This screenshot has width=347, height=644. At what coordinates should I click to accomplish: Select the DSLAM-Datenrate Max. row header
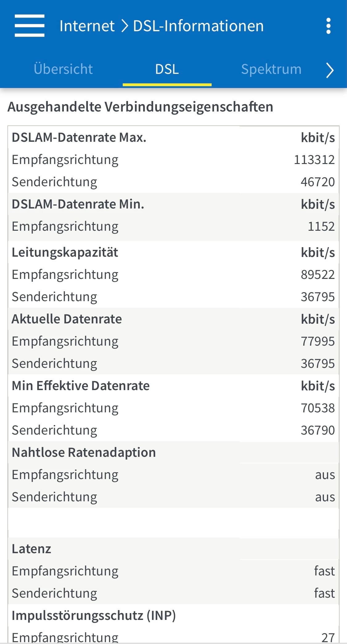tap(79, 137)
